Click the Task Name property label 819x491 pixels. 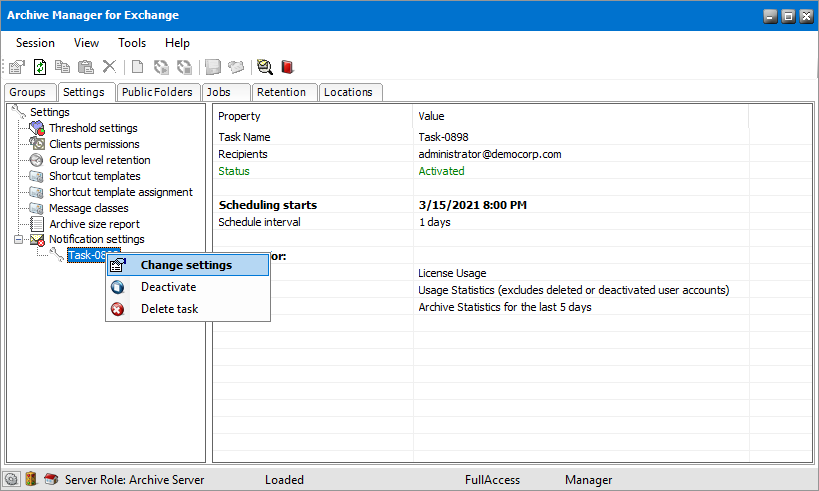244,137
